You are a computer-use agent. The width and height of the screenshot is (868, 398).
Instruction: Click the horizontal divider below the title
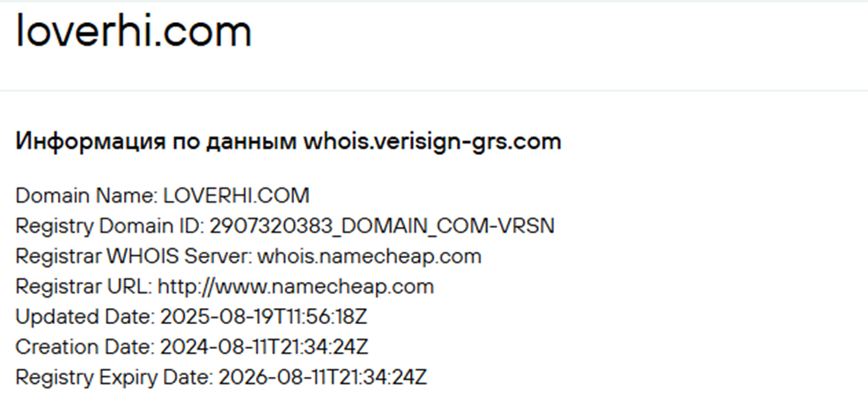[434, 90]
